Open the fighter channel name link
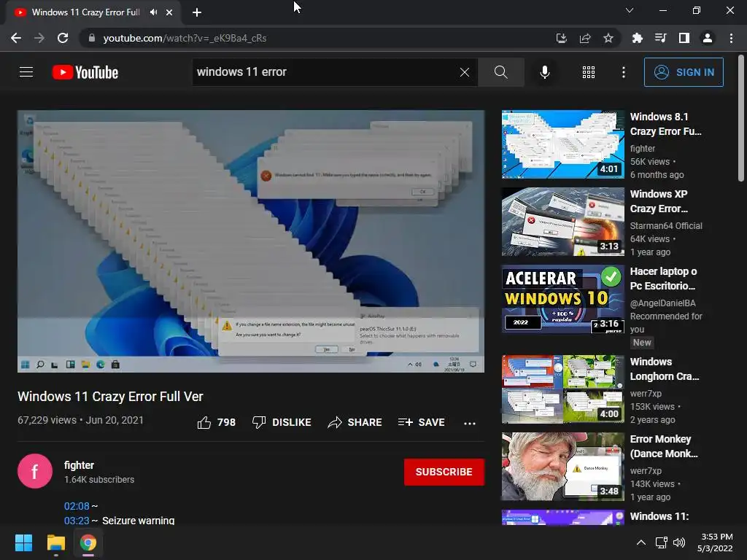747x560 pixels. point(79,465)
